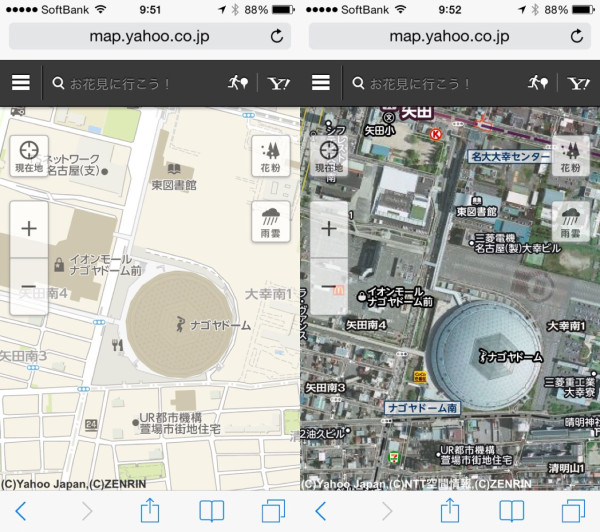Tap route search runner icon, right screen

(x=538, y=83)
